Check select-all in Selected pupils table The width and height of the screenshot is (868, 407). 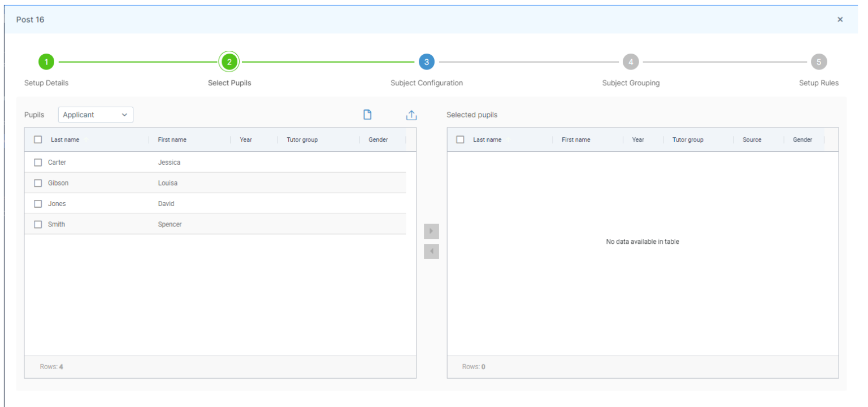[460, 139]
